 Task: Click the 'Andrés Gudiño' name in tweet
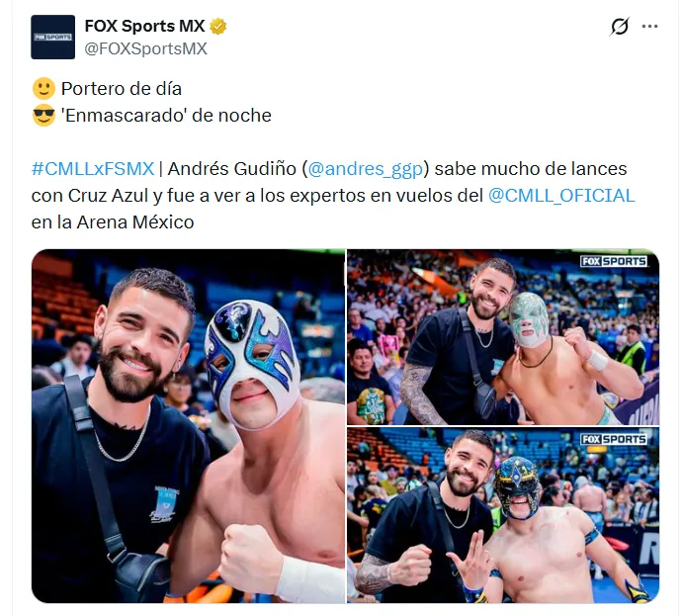click(x=232, y=169)
